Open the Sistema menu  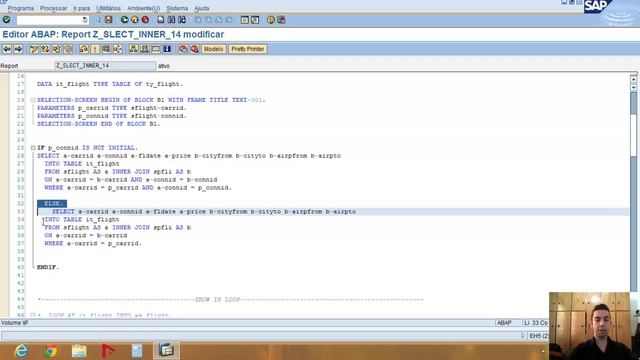(x=177, y=8)
